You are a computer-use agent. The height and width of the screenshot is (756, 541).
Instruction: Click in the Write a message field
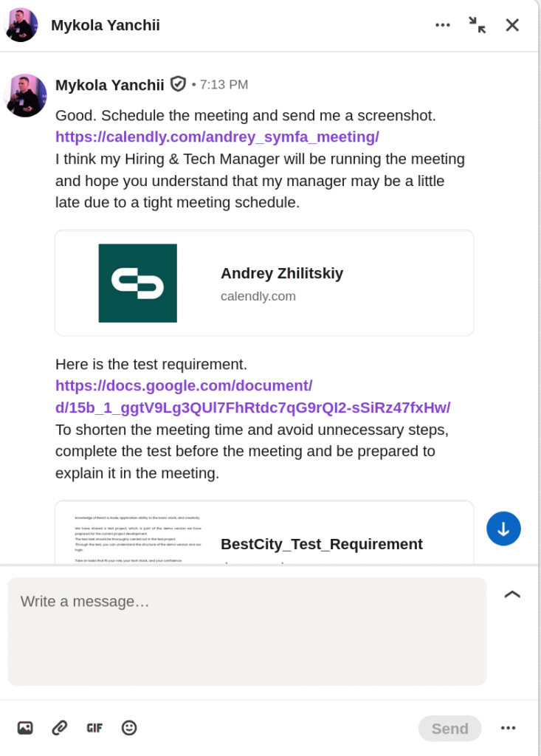(x=247, y=631)
